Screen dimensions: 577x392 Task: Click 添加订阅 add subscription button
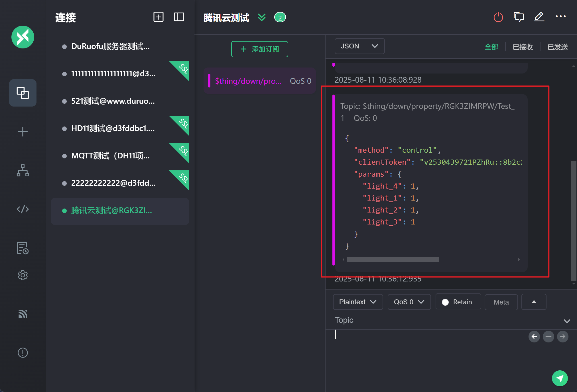(x=259, y=49)
